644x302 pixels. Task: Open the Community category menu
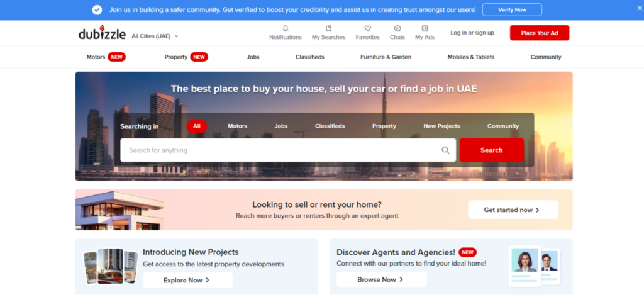click(x=546, y=57)
